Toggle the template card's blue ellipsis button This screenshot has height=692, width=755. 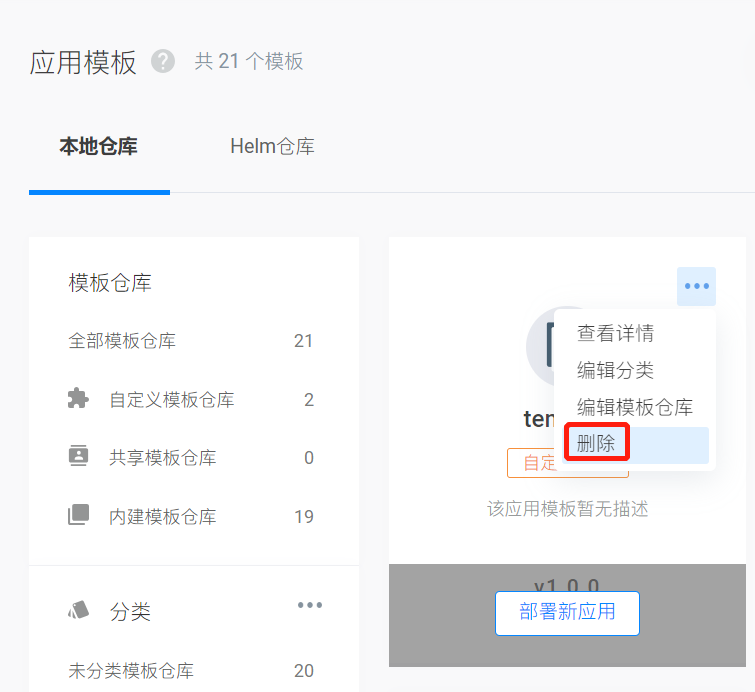(x=696, y=286)
